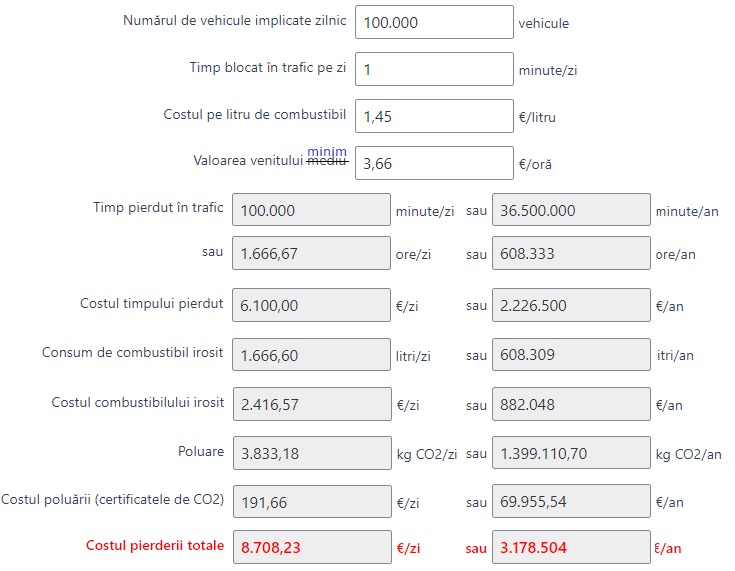Click the 882.048 euro per year field

click(x=571, y=404)
